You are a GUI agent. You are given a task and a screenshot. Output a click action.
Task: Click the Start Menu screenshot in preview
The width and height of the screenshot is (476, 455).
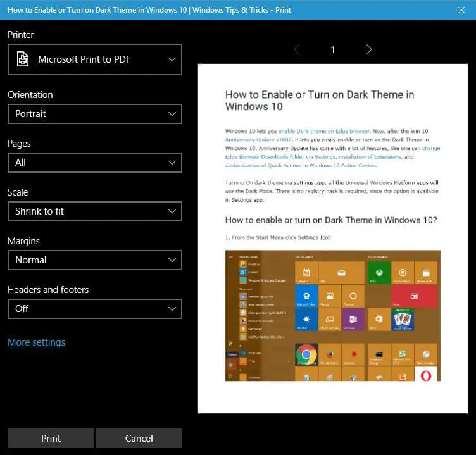(333, 316)
